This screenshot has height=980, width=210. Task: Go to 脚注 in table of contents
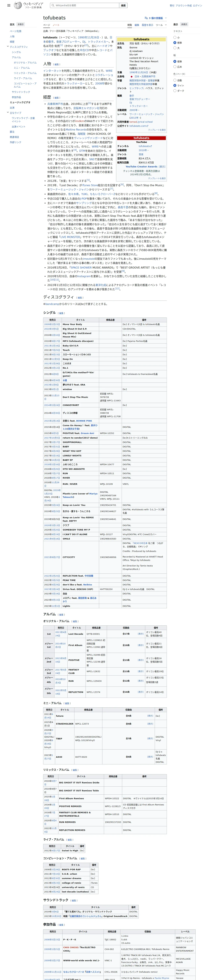[x=12, y=132]
